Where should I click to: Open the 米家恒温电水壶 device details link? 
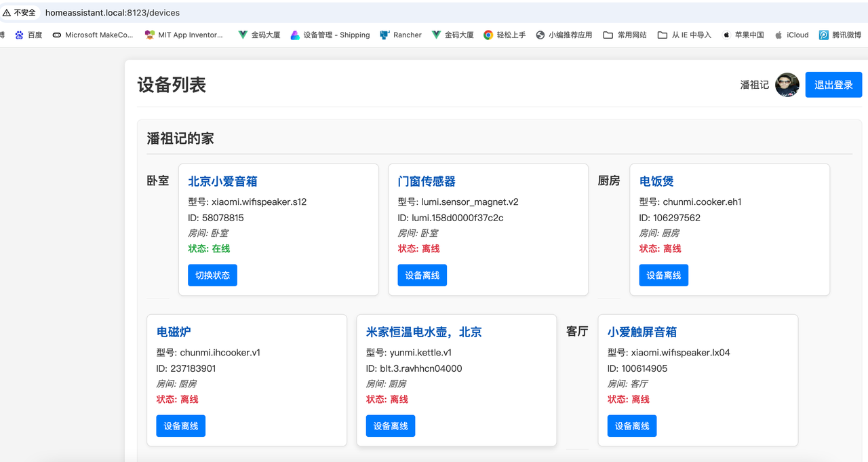click(422, 332)
